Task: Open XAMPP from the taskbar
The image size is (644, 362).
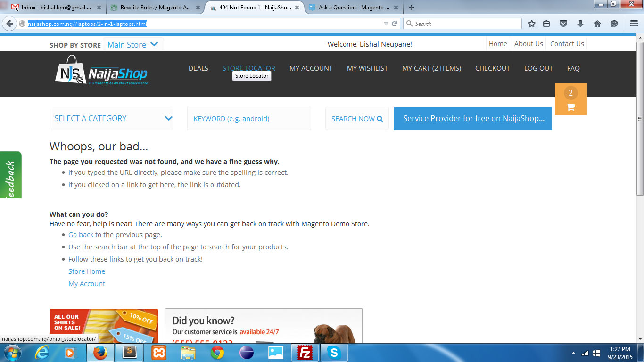Action: pos(159,353)
